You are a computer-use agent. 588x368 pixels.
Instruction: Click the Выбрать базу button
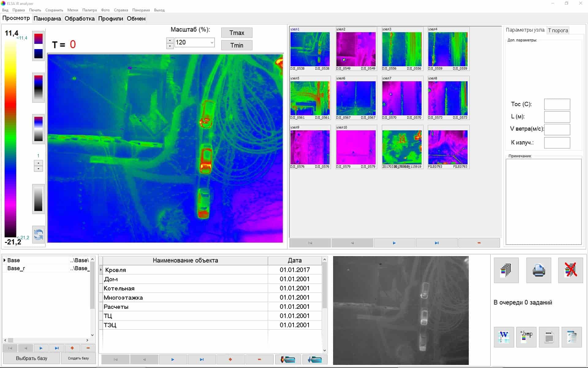click(x=32, y=358)
